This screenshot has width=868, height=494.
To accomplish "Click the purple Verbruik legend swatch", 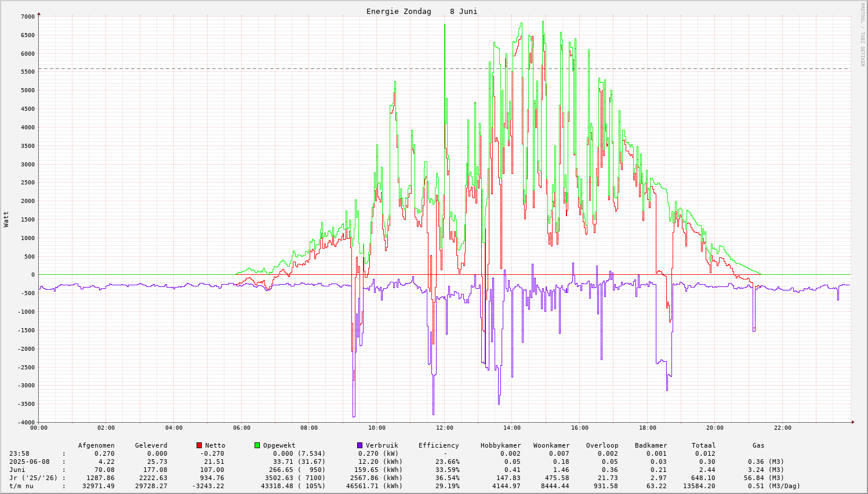I will [x=359, y=445].
